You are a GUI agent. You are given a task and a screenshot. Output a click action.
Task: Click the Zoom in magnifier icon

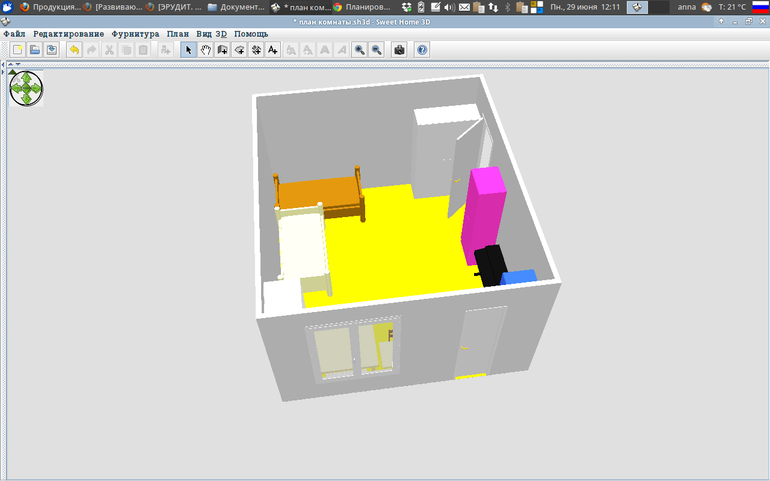[x=359, y=50]
